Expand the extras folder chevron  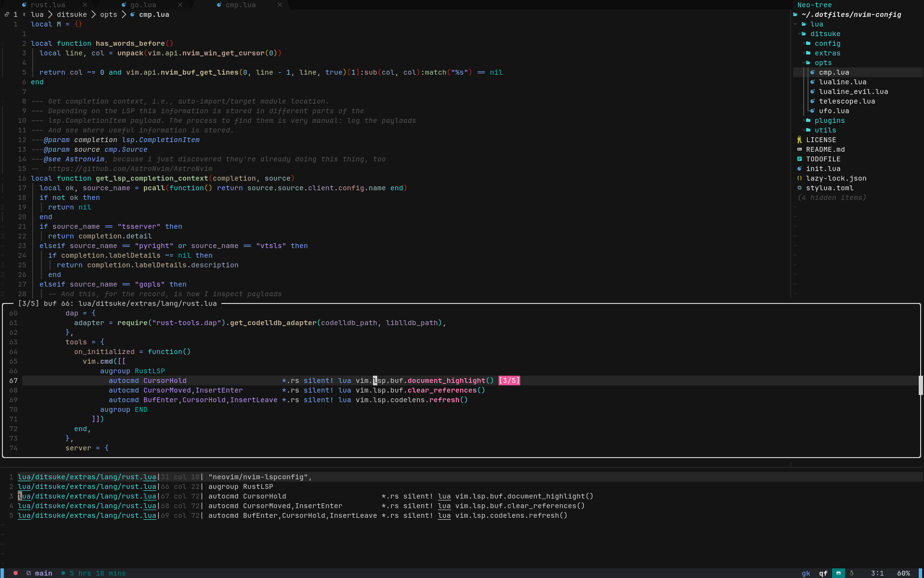pos(804,53)
